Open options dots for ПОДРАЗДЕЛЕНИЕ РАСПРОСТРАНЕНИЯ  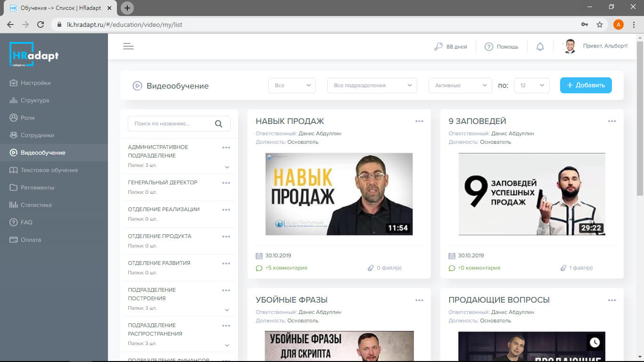click(x=226, y=326)
